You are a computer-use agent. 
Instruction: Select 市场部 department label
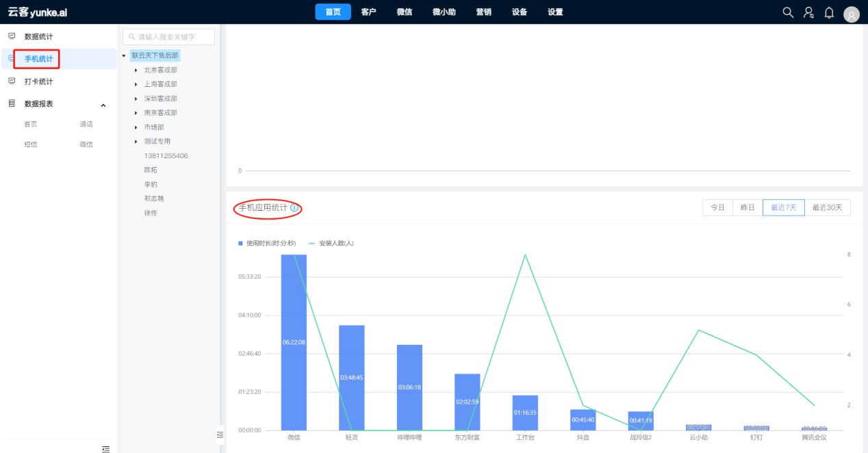pos(154,127)
